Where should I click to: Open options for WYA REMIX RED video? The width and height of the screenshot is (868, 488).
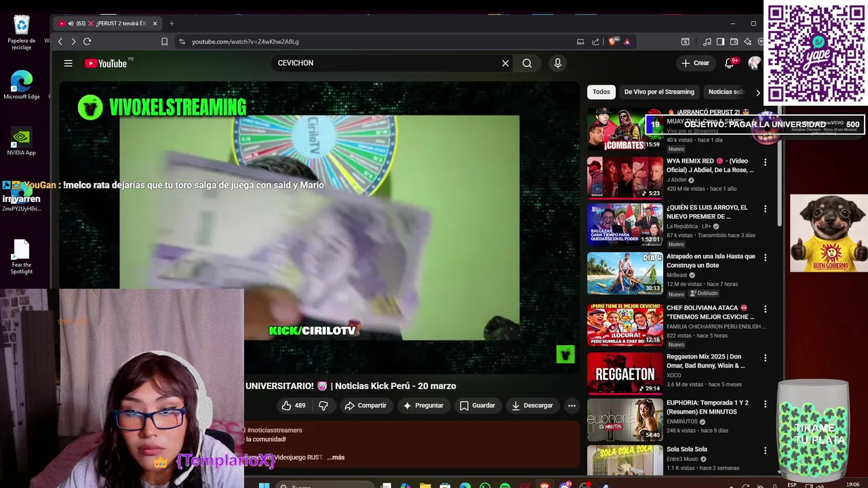point(765,162)
